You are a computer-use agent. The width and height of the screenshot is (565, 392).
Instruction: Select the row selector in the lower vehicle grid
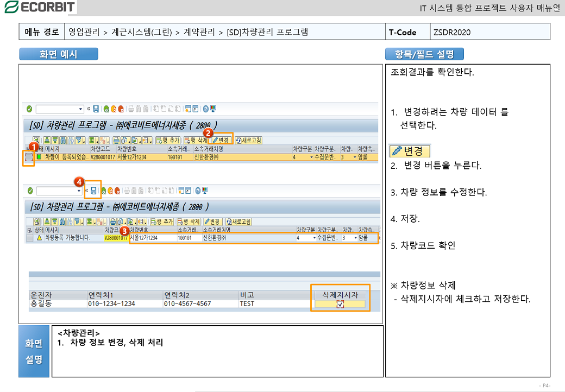(x=29, y=238)
